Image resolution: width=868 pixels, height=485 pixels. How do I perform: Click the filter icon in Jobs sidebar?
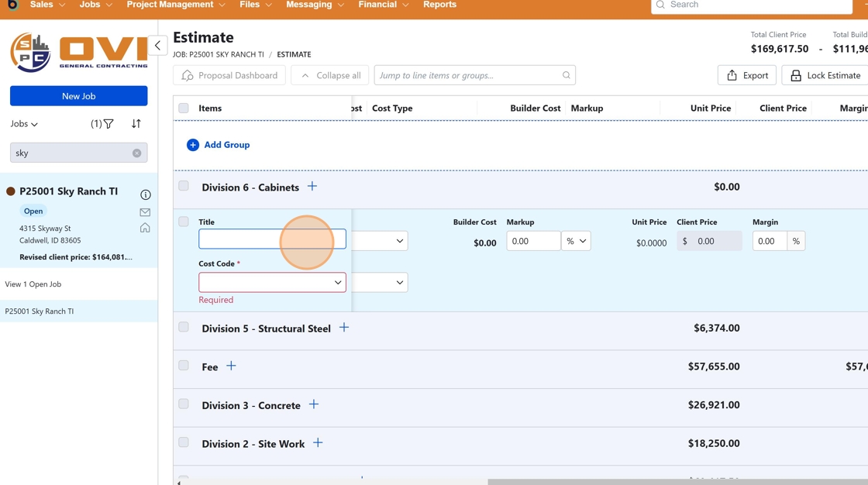pos(108,124)
